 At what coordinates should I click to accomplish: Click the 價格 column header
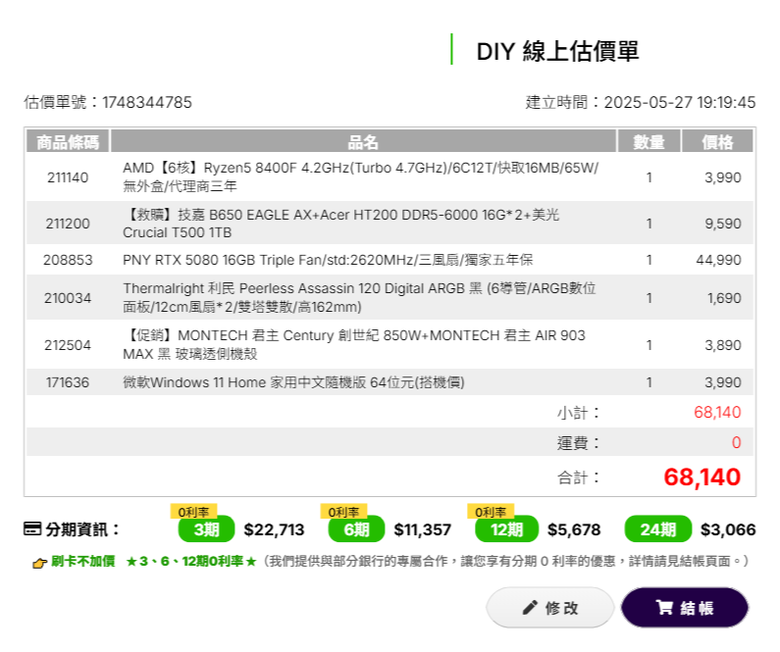pos(717,142)
